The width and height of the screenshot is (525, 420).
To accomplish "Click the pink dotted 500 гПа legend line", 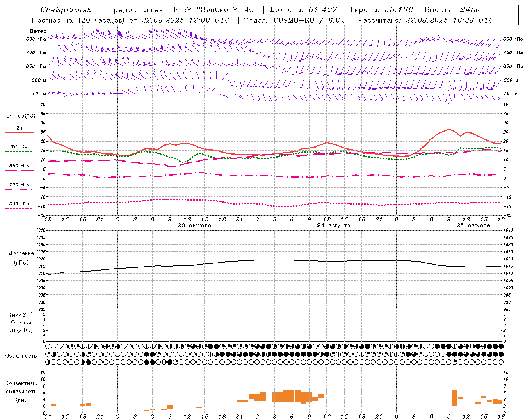I will pyautogui.click(x=18, y=208).
